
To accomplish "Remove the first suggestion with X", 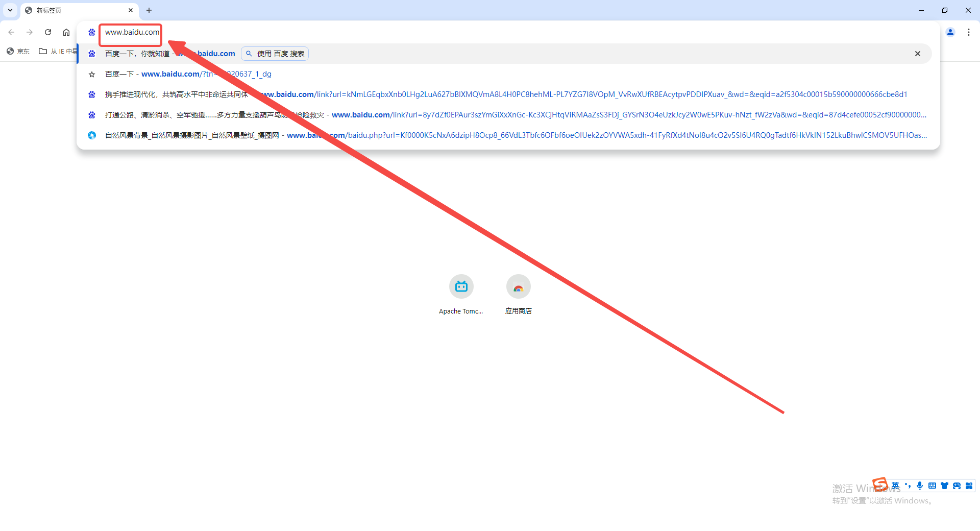I will pos(918,54).
